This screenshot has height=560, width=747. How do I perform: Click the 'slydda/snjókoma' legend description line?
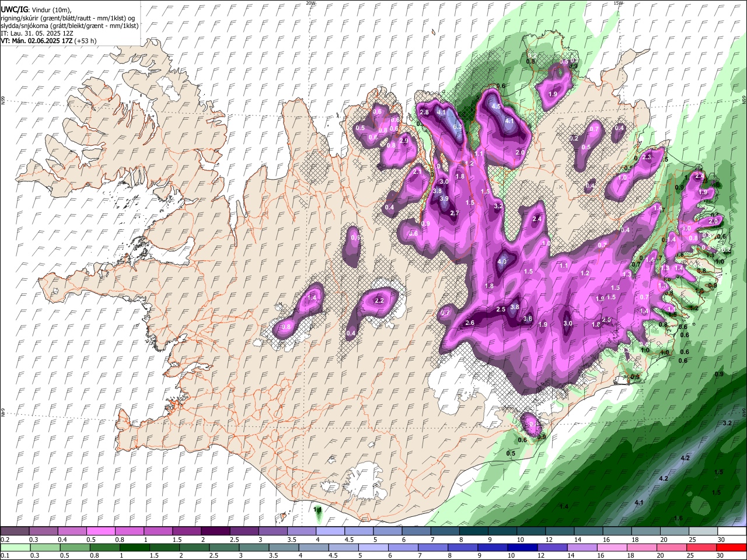point(69,26)
